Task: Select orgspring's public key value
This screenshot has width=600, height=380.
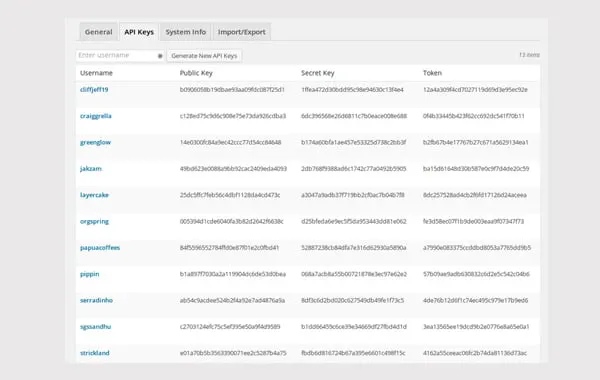Action: (x=232, y=222)
